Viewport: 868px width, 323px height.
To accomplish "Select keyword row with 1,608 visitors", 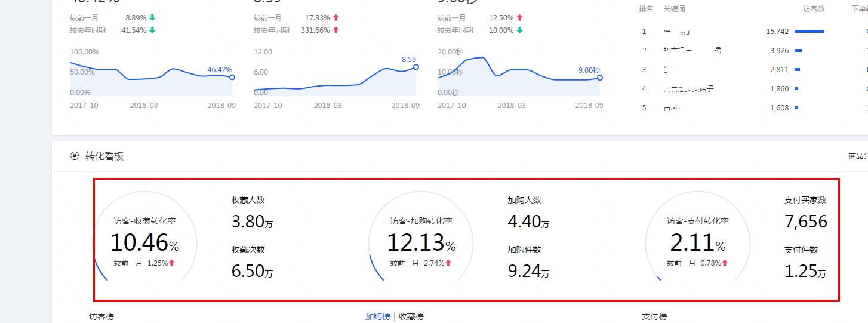I will tap(753, 107).
